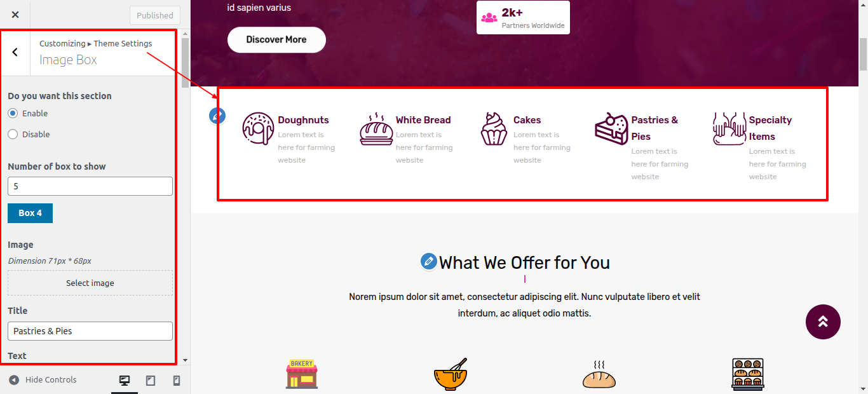The width and height of the screenshot is (868, 394).
Task: Collapse the sidebar with Hide Controls
Action: 43,380
